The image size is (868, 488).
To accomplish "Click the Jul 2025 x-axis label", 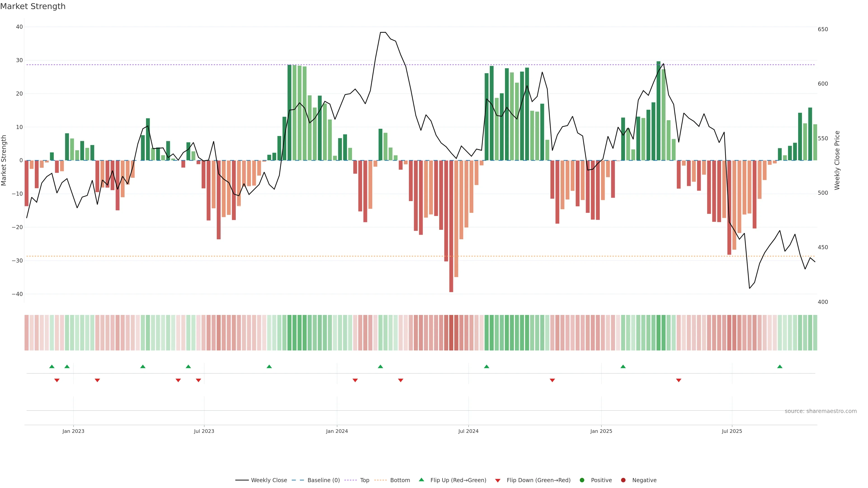I will click(732, 431).
